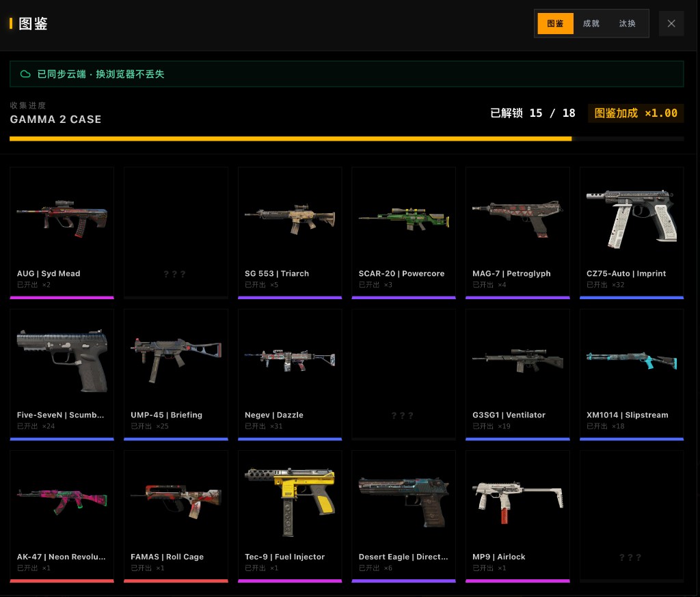Select the MAG-7 Petroglyph weapon image
This screenshot has width=700, height=597.
(517, 219)
